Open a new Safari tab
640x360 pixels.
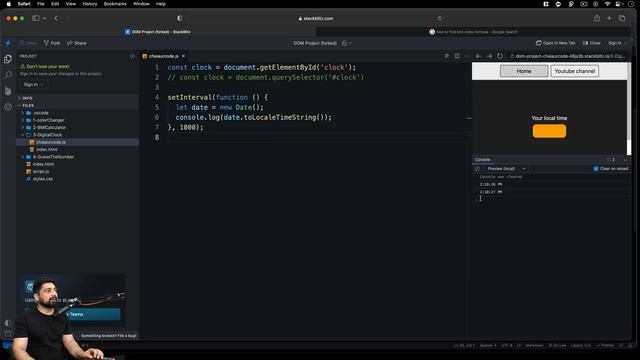tap(609, 18)
